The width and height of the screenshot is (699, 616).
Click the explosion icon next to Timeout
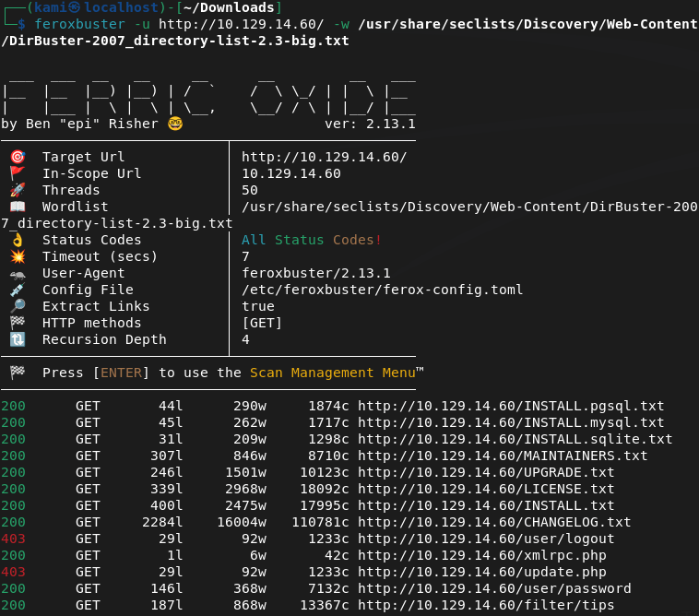pyautogui.click(x=17, y=256)
